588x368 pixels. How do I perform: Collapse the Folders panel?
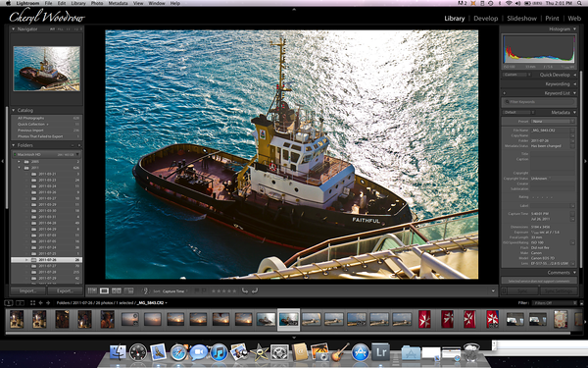(13, 145)
